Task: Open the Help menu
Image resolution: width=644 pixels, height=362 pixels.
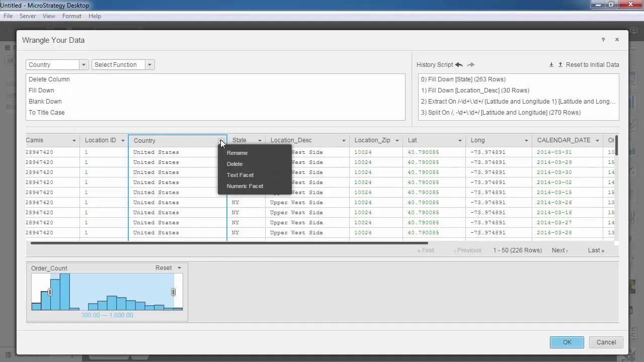Action: [95, 16]
